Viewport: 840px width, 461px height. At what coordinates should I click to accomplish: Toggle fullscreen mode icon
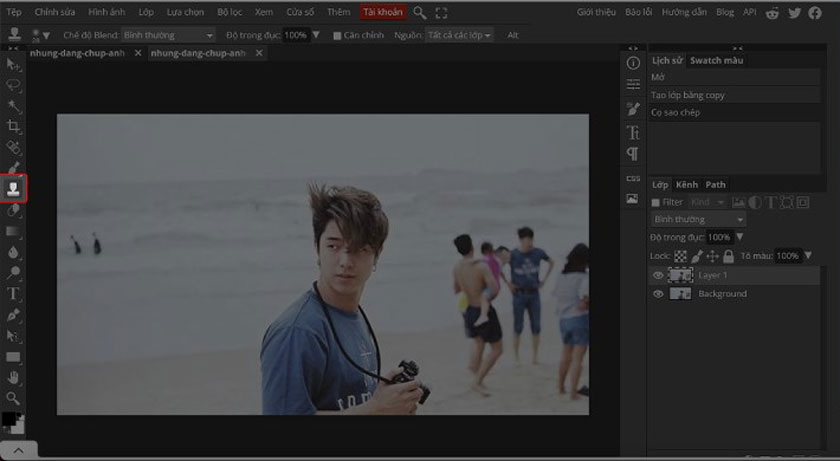[441, 13]
